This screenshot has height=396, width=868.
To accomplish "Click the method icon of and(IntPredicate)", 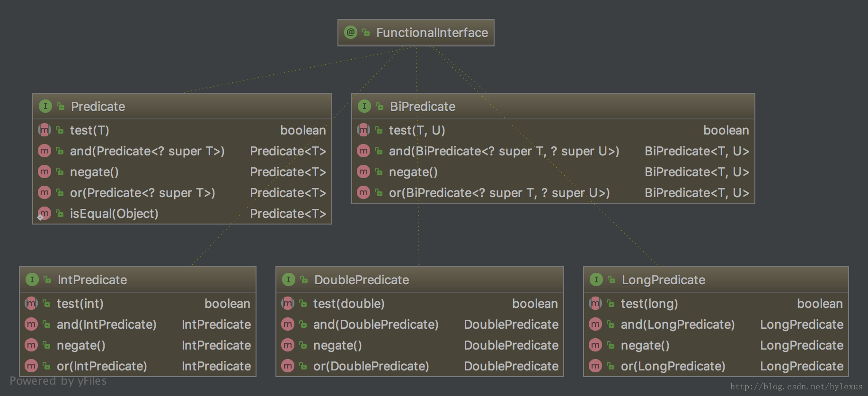I will point(31,324).
